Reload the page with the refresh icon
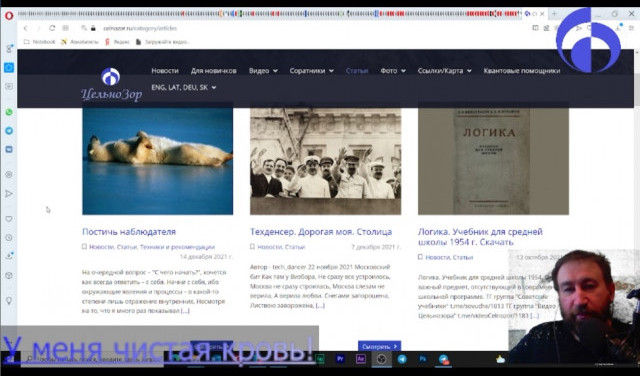Image resolution: width=640 pixels, height=376 pixels. (52, 28)
